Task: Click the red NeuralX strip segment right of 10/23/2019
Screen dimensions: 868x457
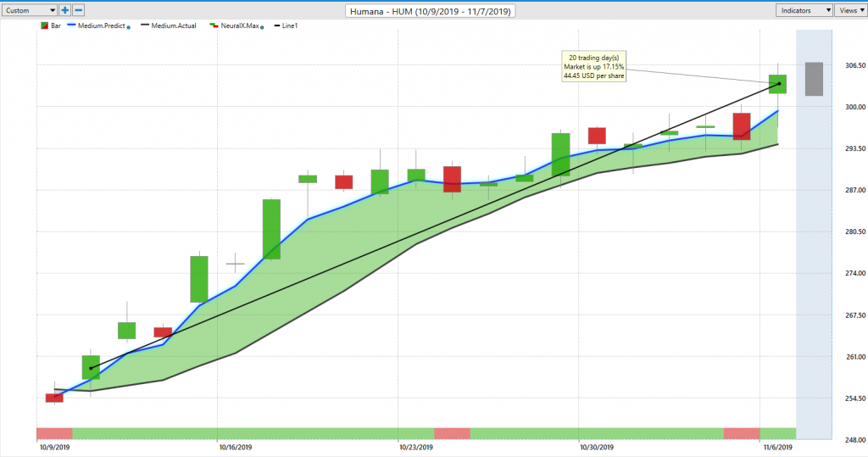Action: tap(453, 433)
